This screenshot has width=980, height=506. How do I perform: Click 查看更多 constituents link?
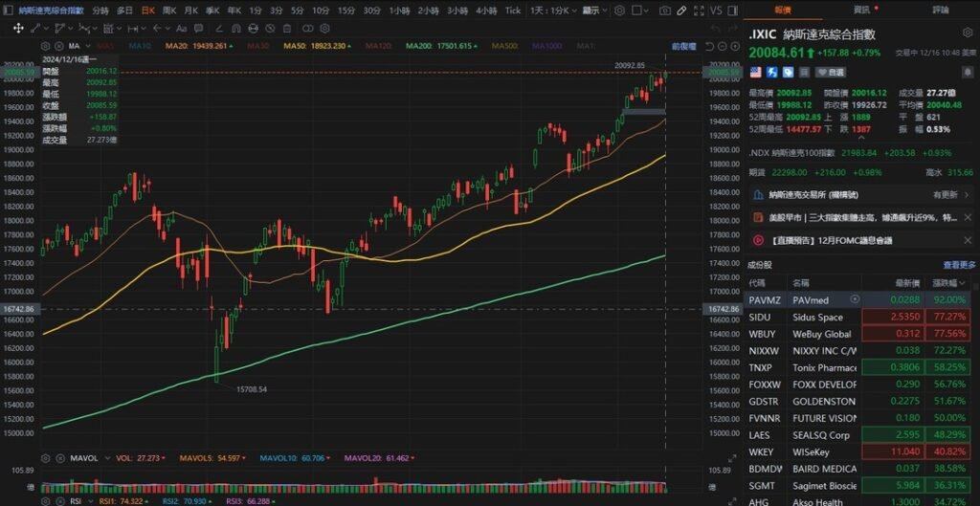(x=959, y=265)
